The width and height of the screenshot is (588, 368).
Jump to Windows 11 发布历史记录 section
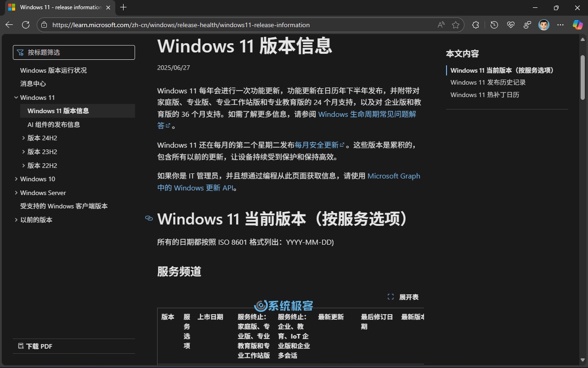tap(488, 82)
